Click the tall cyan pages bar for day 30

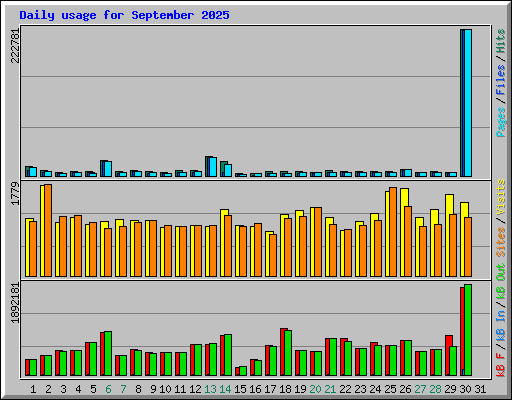point(468,103)
